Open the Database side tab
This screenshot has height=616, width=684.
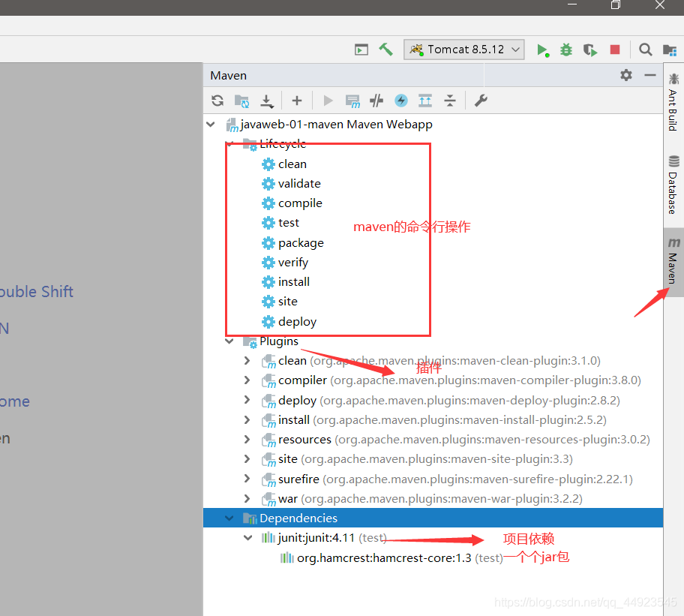pyautogui.click(x=673, y=185)
